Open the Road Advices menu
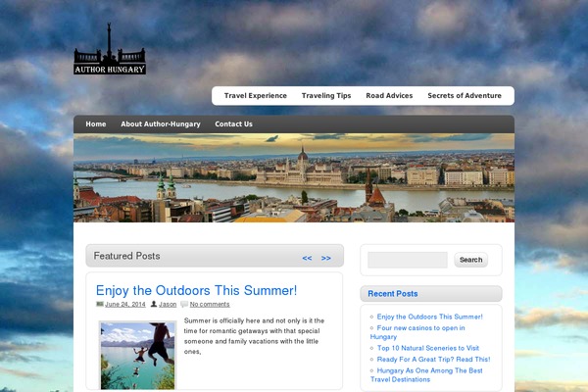Image resolution: width=588 pixels, height=392 pixels. [x=389, y=96]
